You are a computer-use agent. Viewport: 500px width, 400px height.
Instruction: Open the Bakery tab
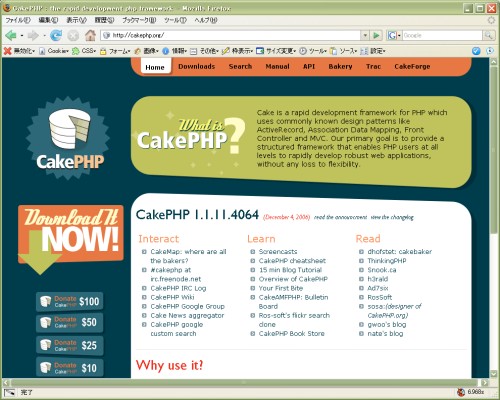[340, 66]
